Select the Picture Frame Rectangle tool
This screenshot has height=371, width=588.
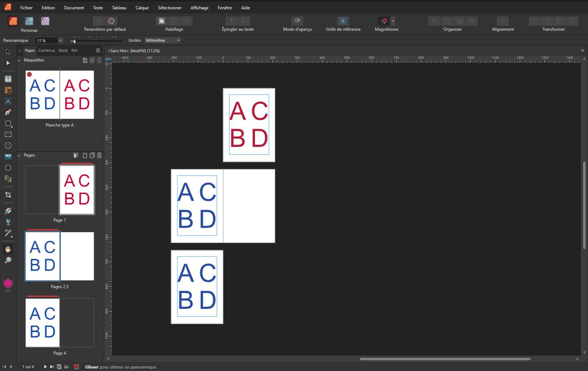click(x=8, y=134)
